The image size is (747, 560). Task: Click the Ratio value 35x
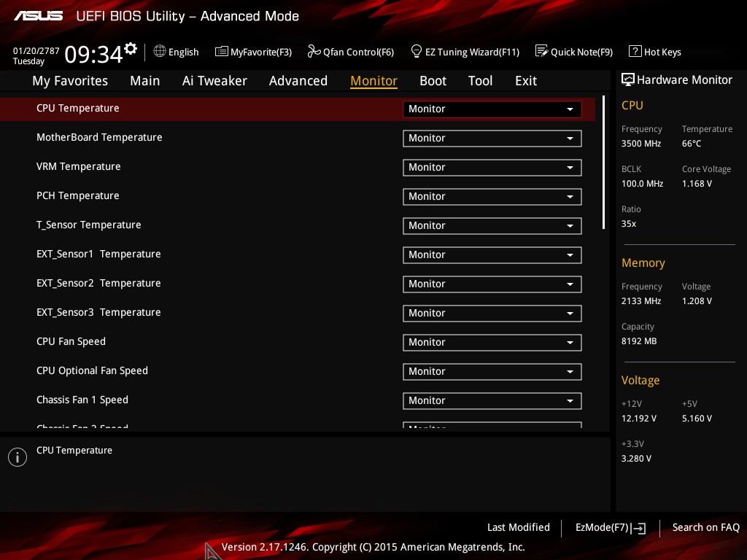point(628,223)
